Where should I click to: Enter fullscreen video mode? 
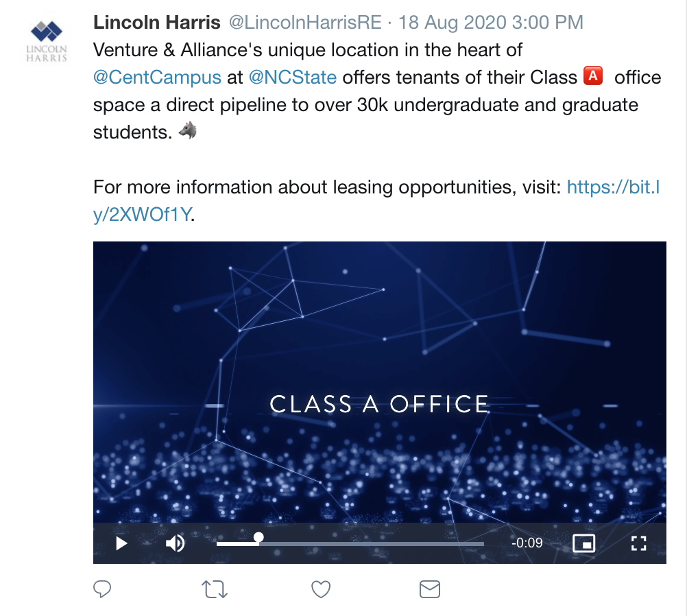tap(638, 544)
